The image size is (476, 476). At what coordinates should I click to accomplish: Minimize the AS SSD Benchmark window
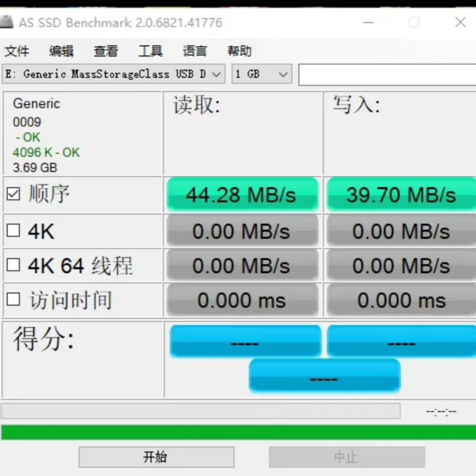[x=368, y=22]
